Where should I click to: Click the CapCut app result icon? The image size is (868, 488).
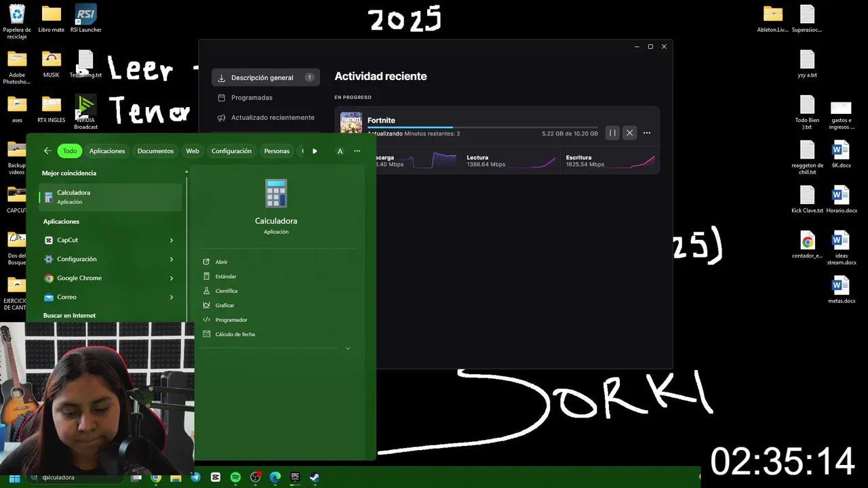49,240
